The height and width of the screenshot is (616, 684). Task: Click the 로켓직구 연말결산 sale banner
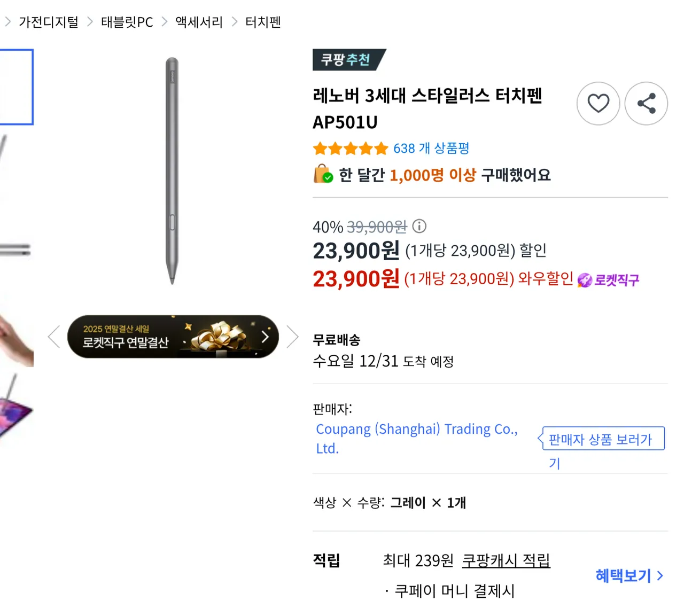click(x=173, y=337)
